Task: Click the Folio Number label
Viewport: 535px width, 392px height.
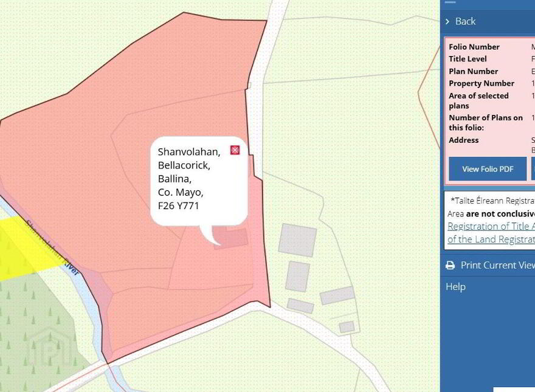Action: 474,47
